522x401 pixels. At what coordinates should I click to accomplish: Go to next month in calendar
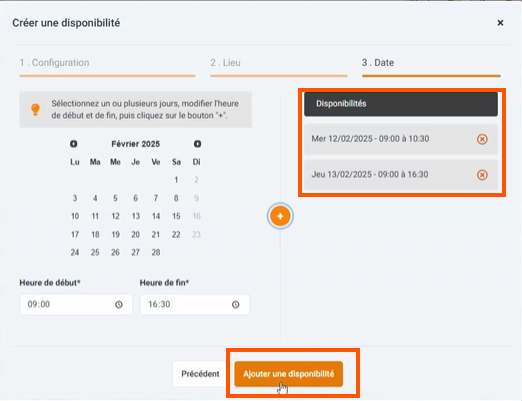[197, 144]
